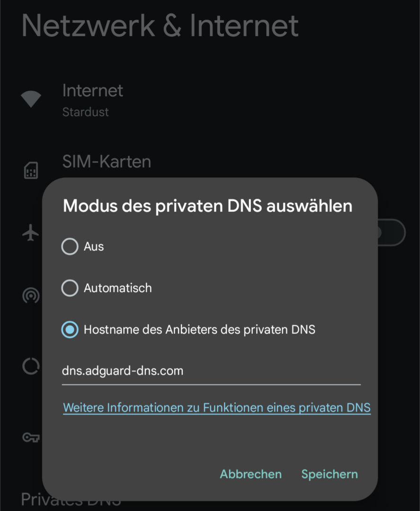Tap the hotspot icon
The image size is (420, 511).
pyautogui.click(x=31, y=296)
